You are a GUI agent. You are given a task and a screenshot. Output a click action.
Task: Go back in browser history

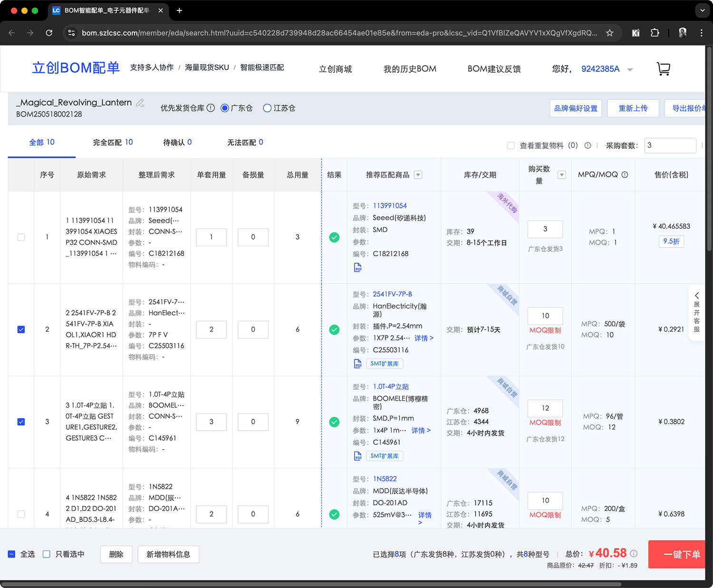tap(12, 33)
